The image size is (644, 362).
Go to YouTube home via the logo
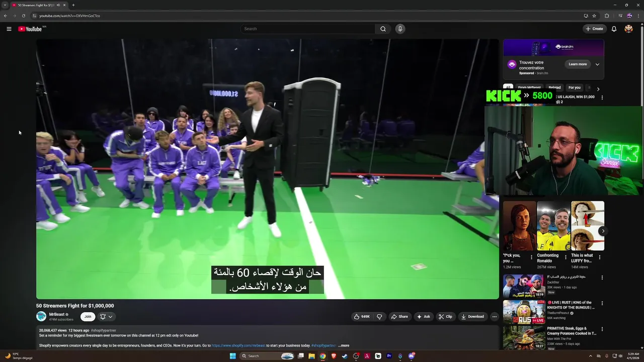coord(30,29)
